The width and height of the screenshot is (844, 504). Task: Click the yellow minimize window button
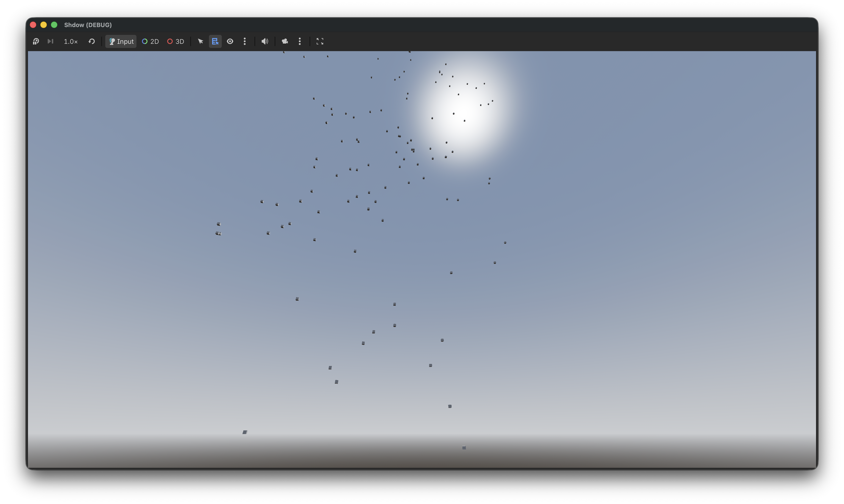tap(44, 25)
